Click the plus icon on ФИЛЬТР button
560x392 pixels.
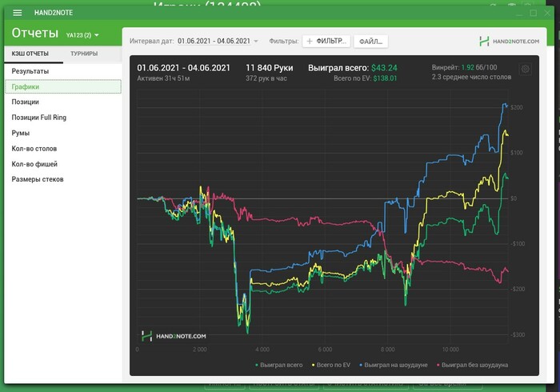pyautogui.click(x=310, y=42)
